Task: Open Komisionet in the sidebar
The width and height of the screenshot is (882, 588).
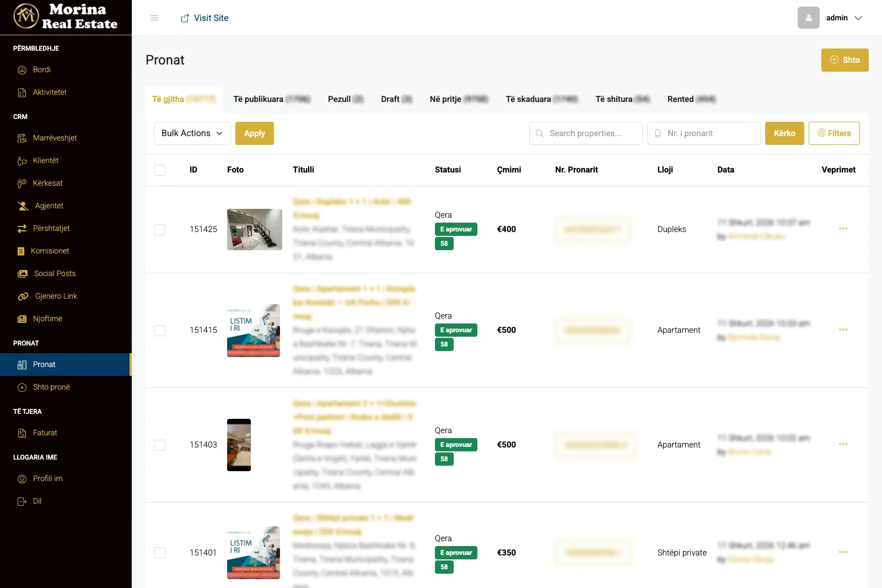Action: tap(50, 251)
